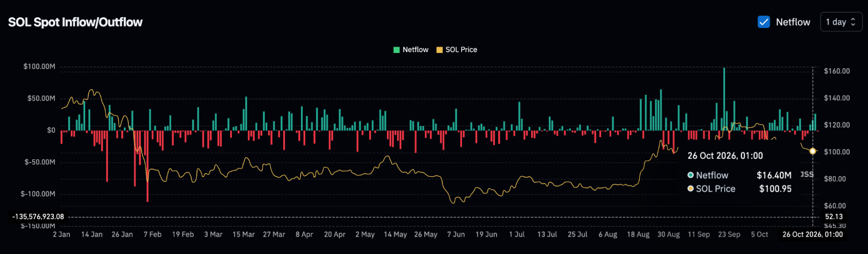Click the $160.00 right axis label
The height and width of the screenshot is (254, 868).
(837, 71)
